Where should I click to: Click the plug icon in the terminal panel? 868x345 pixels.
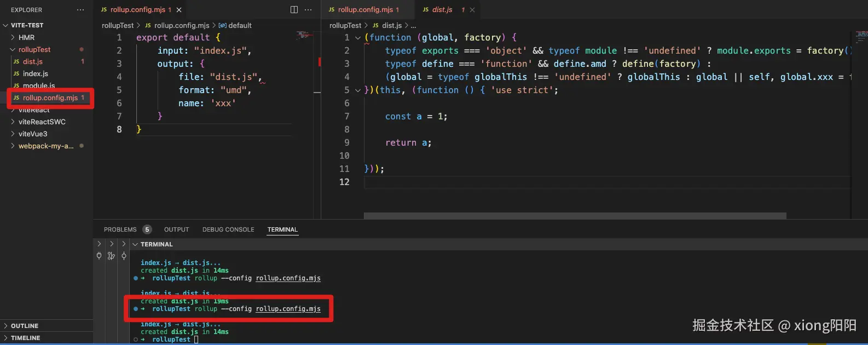(x=99, y=256)
